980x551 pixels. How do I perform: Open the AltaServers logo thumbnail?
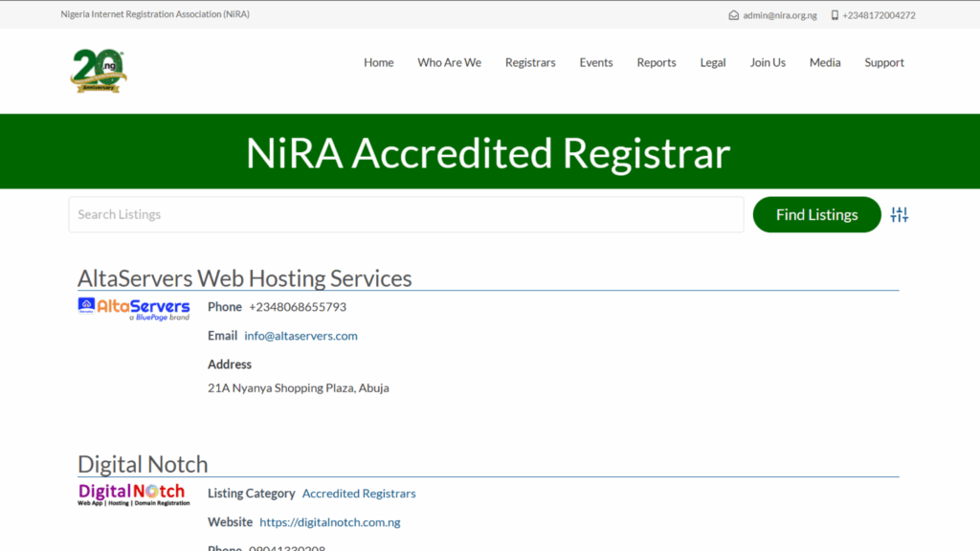tap(134, 309)
